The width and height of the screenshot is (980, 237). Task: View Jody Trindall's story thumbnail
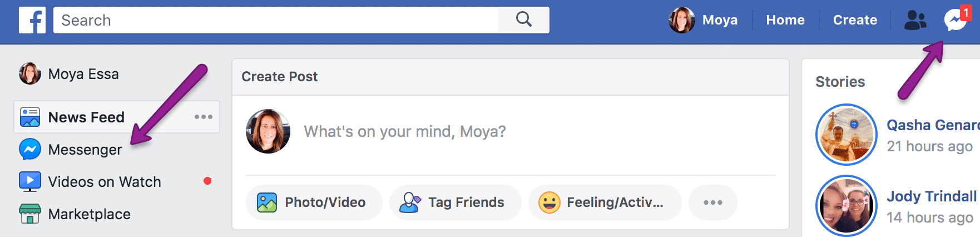coord(847,206)
